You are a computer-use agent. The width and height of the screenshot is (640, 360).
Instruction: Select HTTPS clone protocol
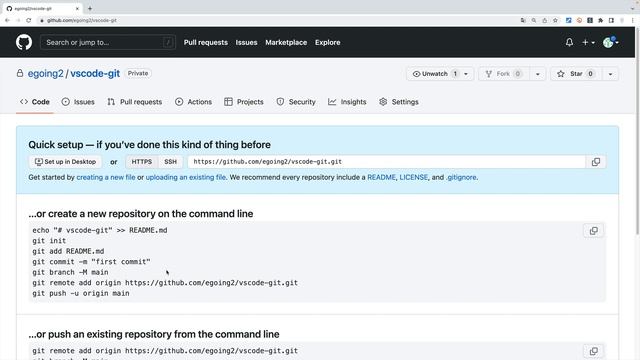pyautogui.click(x=142, y=162)
